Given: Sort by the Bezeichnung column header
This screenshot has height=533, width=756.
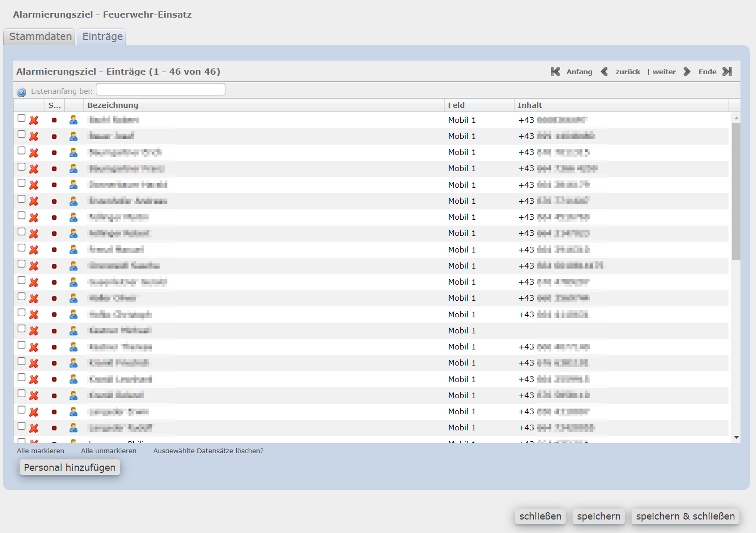Looking at the screenshot, I should coord(113,105).
